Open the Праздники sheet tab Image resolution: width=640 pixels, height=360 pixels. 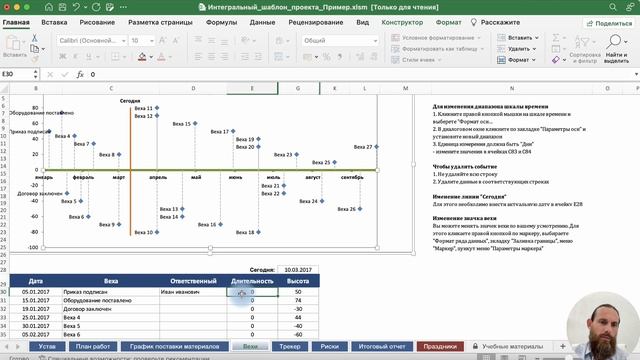coord(440,347)
